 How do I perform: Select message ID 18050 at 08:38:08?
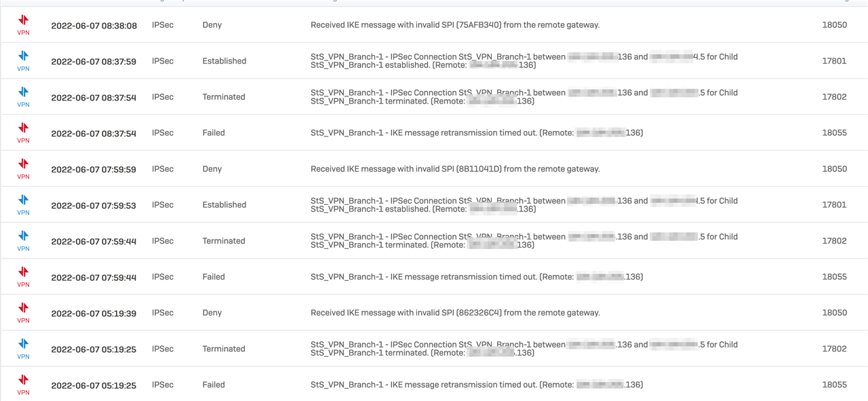pyautogui.click(x=834, y=25)
